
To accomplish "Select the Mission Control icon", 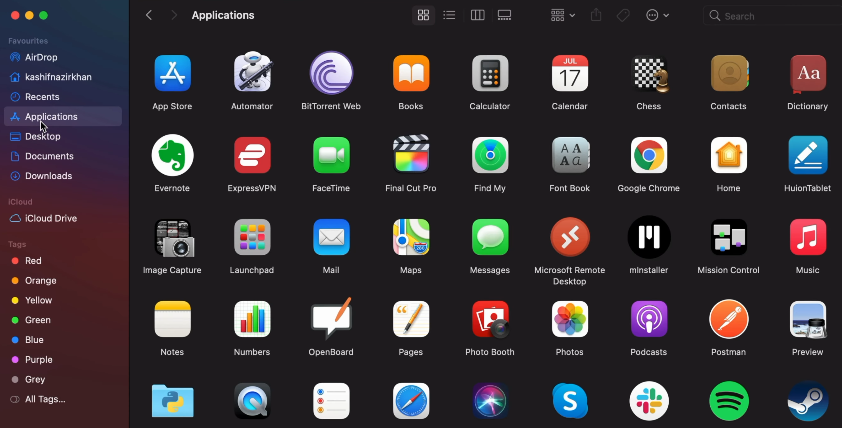I will [x=729, y=237].
